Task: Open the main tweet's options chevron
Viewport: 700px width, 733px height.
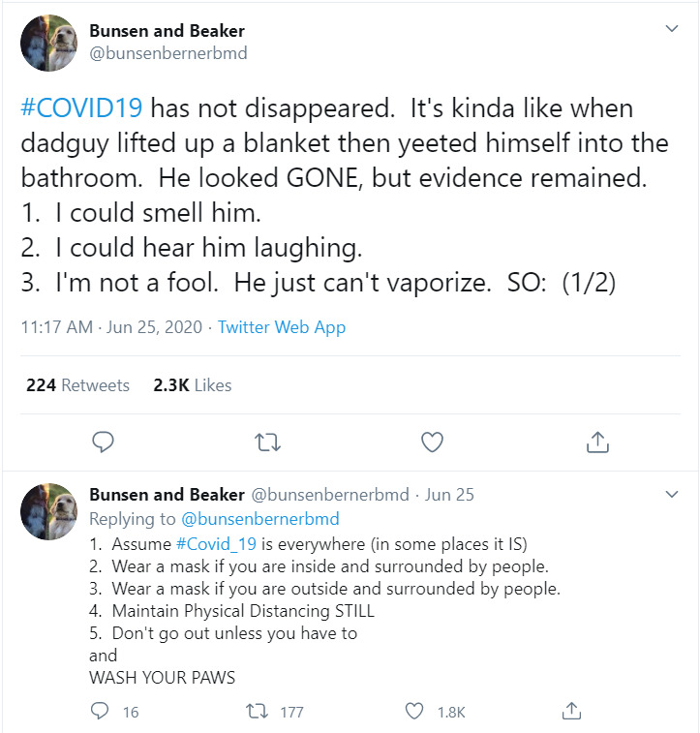Action: [672, 30]
